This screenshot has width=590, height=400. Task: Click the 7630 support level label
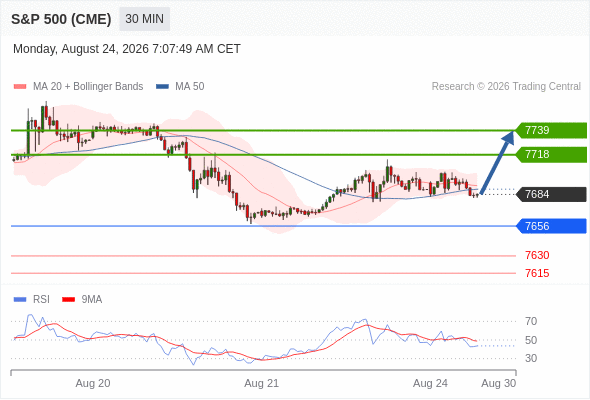coord(537,256)
